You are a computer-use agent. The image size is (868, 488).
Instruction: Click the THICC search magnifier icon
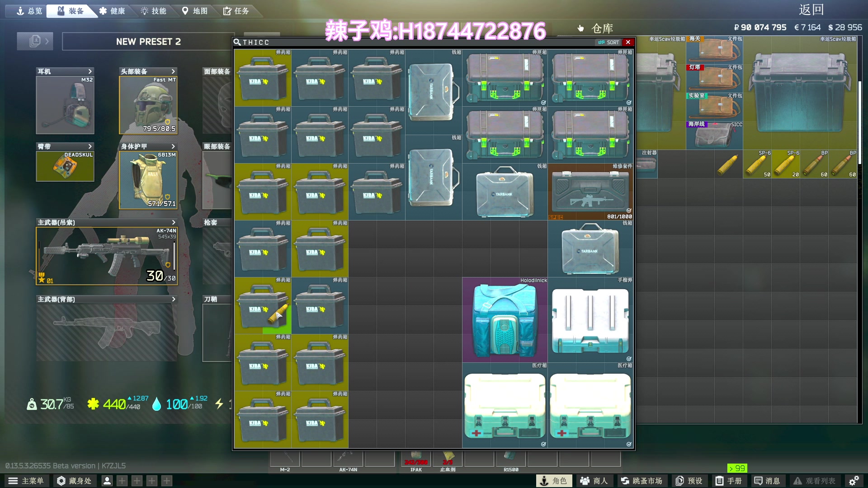click(x=237, y=42)
